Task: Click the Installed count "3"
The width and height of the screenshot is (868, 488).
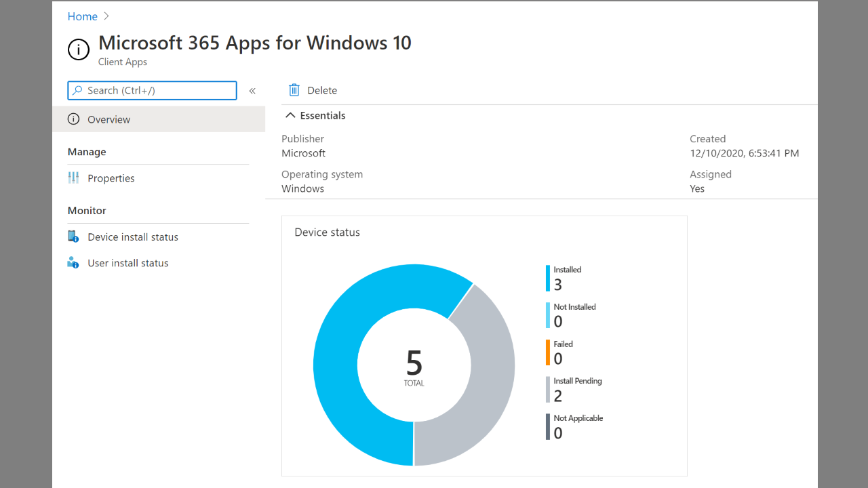Action: (558, 285)
